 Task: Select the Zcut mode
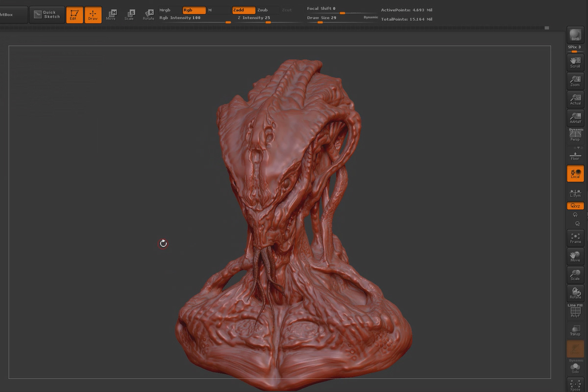click(287, 10)
